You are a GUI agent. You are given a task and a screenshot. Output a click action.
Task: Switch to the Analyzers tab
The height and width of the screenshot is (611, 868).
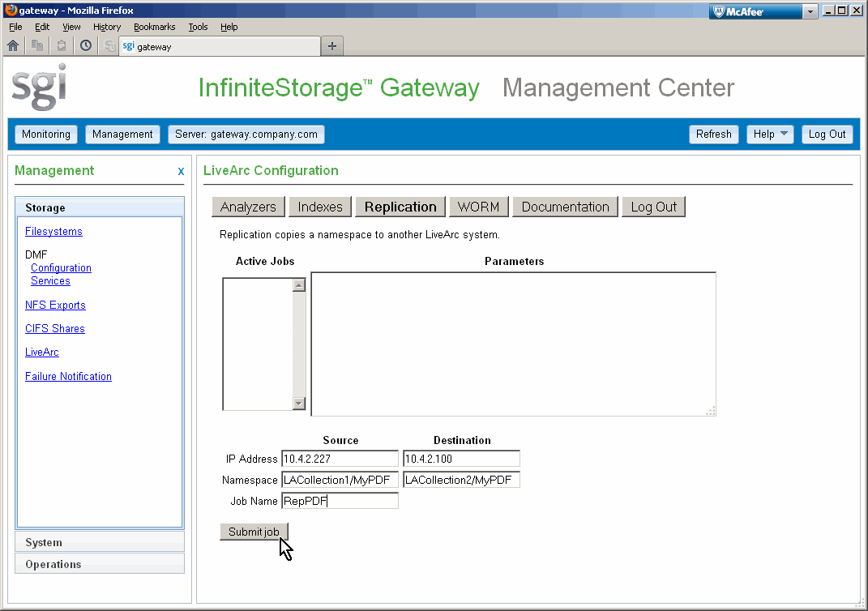pos(248,207)
